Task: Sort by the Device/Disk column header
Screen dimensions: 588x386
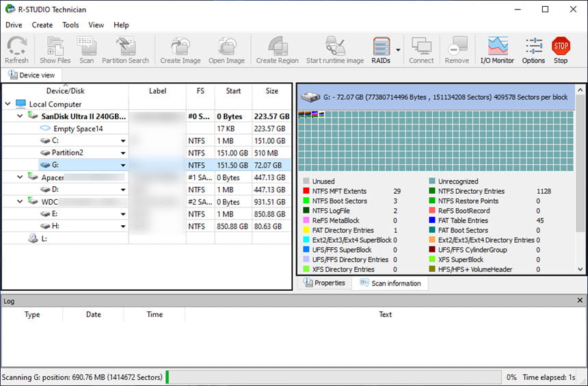Action: (x=65, y=90)
